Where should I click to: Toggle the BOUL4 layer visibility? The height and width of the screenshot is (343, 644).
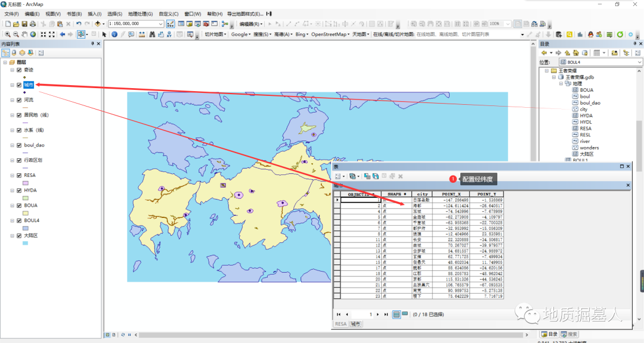tap(19, 221)
